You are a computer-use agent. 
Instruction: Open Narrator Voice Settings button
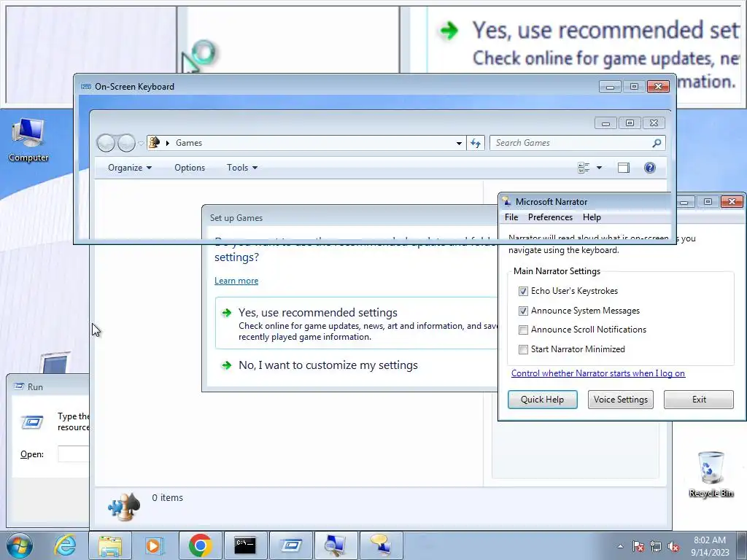click(x=620, y=400)
